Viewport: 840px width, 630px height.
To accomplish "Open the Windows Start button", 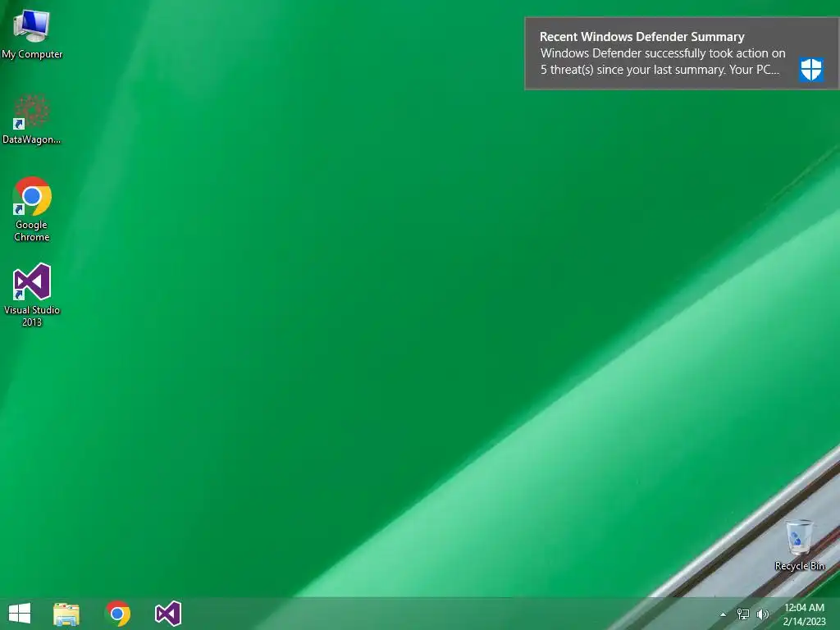I will 20,614.
